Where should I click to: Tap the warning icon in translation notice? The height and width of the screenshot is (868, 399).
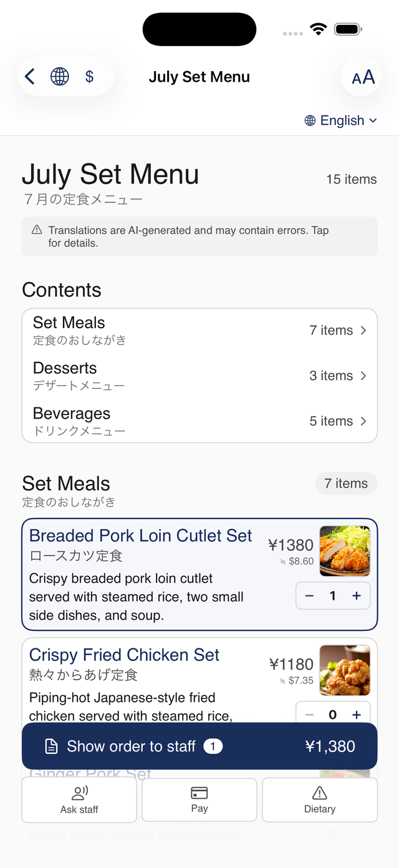coord(37,230)
